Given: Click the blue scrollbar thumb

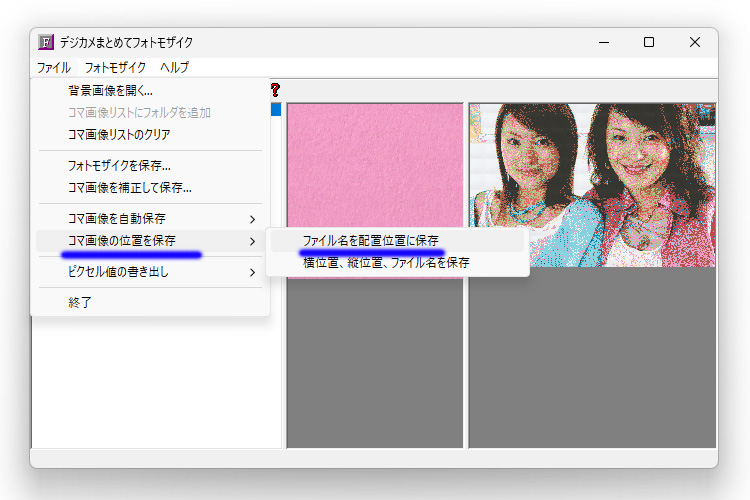Looking at the screenshot, I should 276,110.
